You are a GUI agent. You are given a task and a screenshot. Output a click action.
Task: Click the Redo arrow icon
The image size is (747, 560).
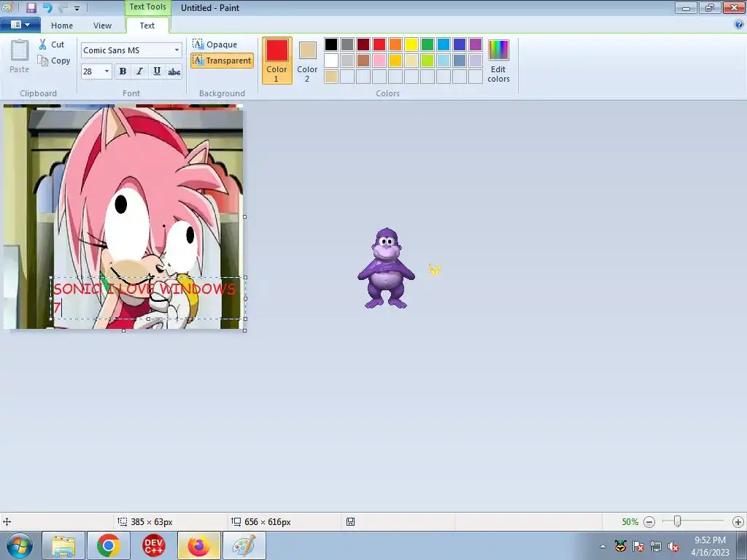pyautogui.click(x=63, y=7)
